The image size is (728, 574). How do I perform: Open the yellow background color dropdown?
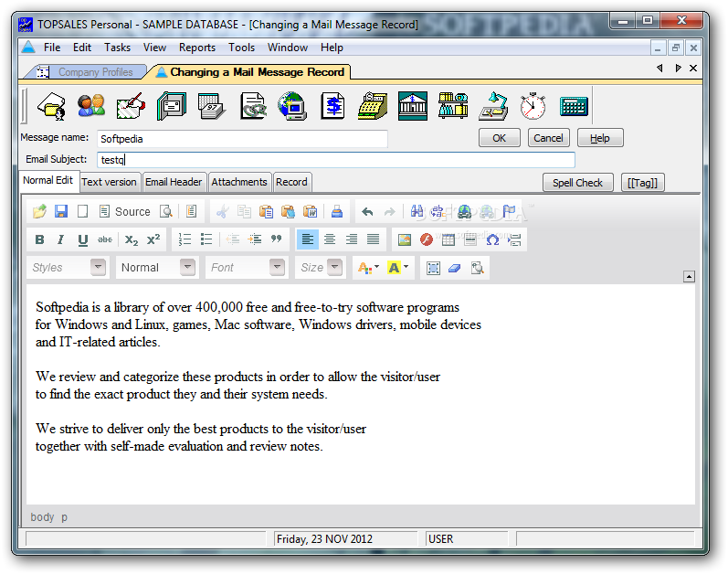(398, 268)
